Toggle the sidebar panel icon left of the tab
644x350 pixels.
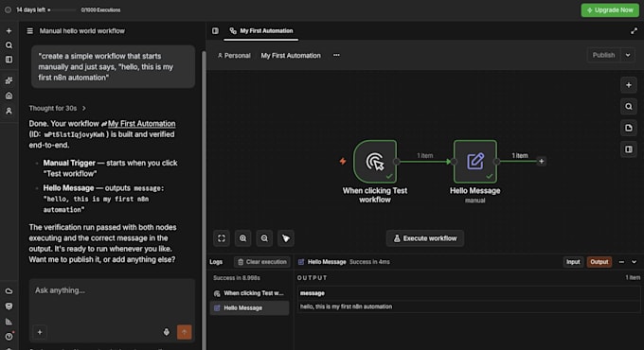coord(215,31)
